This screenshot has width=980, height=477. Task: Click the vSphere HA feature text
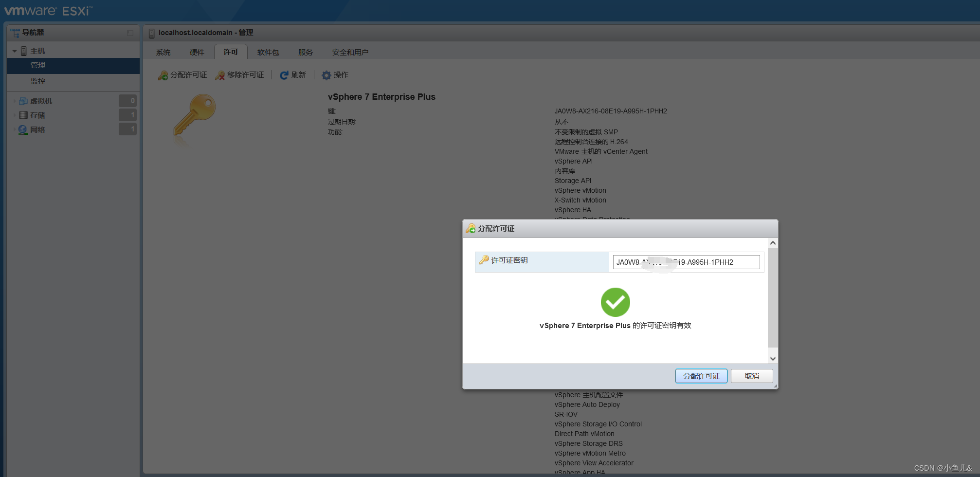coord(573,210)
